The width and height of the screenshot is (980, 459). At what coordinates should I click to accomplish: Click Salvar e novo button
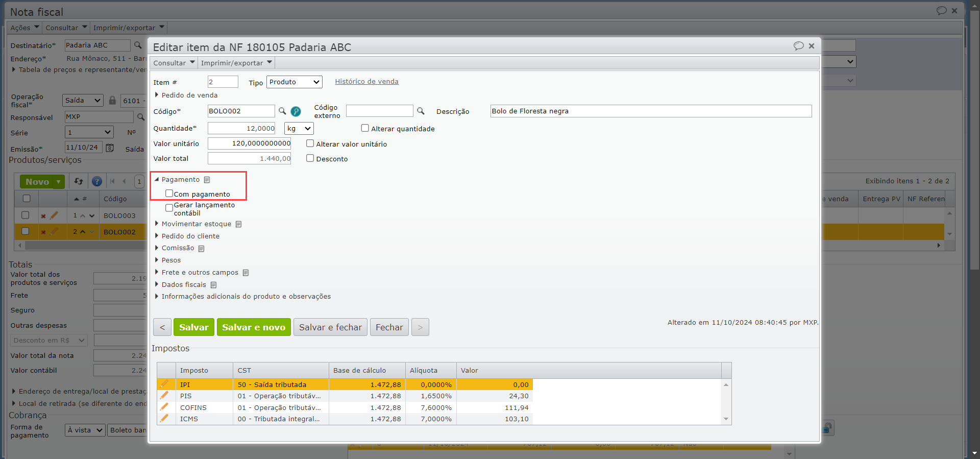tap(254, 327)
